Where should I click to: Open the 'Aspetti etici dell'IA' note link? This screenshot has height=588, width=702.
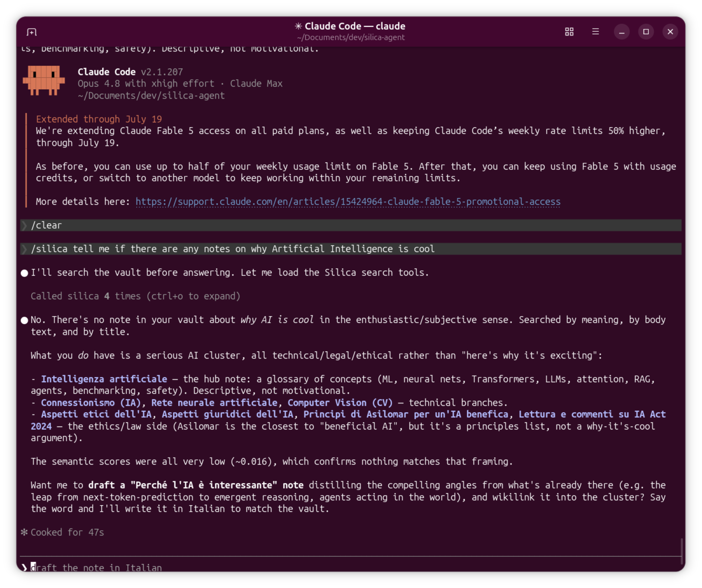pyautogui.click(x=96, y=414)
